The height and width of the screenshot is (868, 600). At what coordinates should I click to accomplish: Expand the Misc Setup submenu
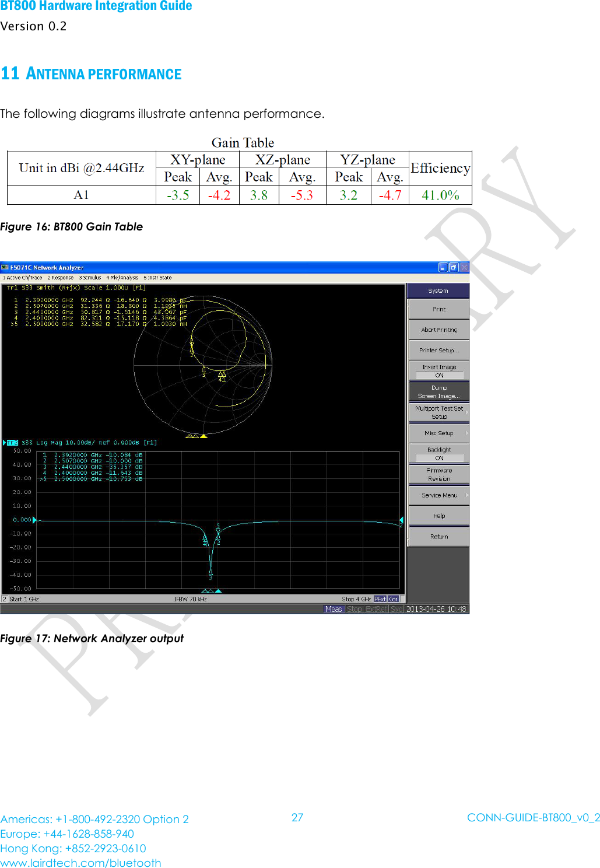[x=439, y=433]
